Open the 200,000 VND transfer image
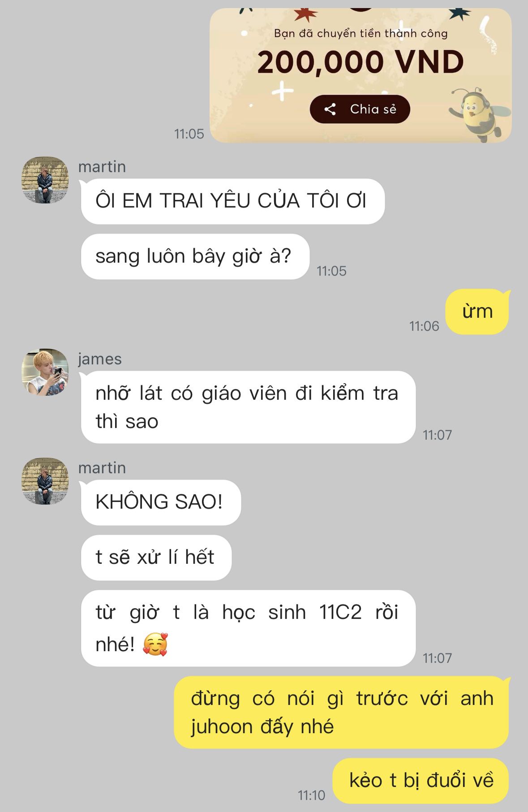The width and height of the screenshot is (528, 812). click(x=361, y=75)
